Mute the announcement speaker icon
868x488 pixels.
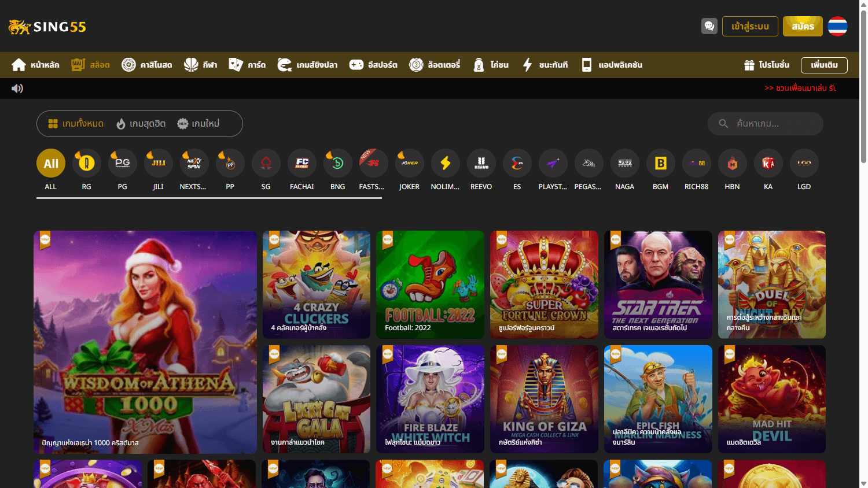tap(17, 88)
